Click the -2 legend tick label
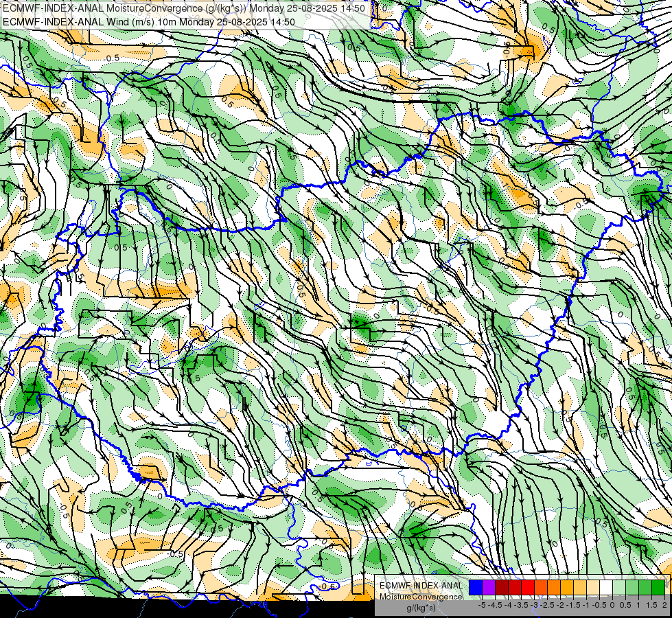This screenshot has width=672, height=618. point(560,605)
